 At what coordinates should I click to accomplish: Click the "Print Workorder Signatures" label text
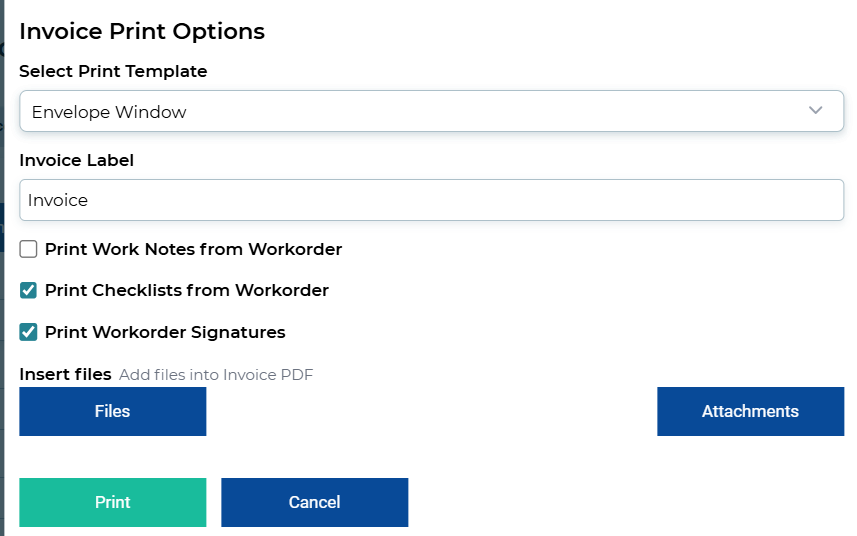(x=165, y=332)
